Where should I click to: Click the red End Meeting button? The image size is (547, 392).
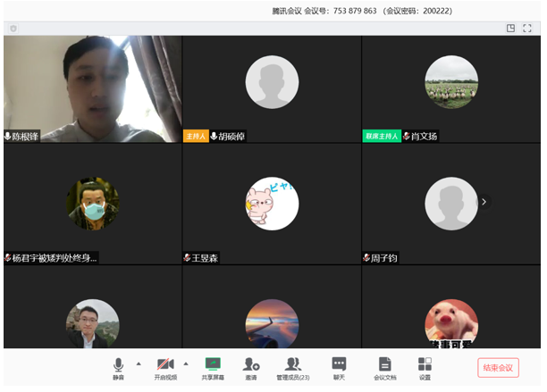point(498,368)
